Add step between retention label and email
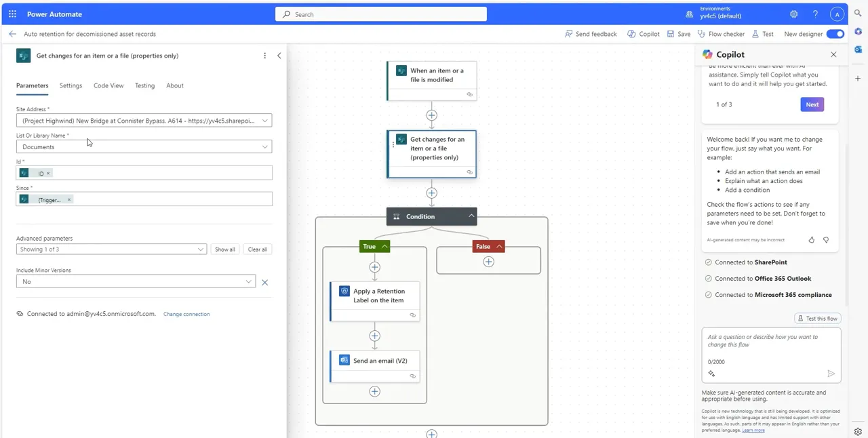The height and width of the screenshot is (438, 868). (375, 336)
